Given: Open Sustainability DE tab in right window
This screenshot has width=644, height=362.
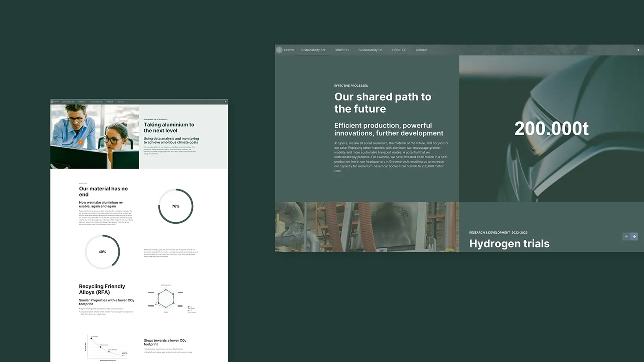Looking at the screenshot, I should click(x=370, y=50).
